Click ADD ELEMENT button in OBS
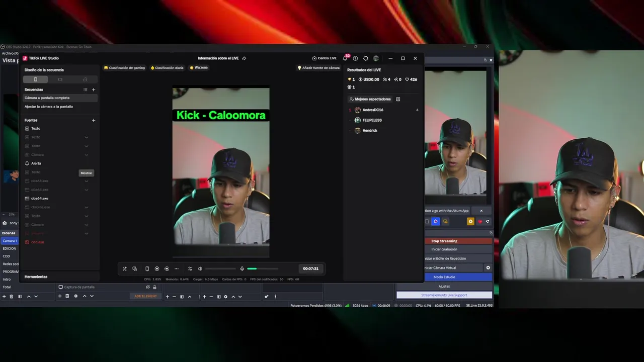This screenshot has width=644, height=362. 145,296
